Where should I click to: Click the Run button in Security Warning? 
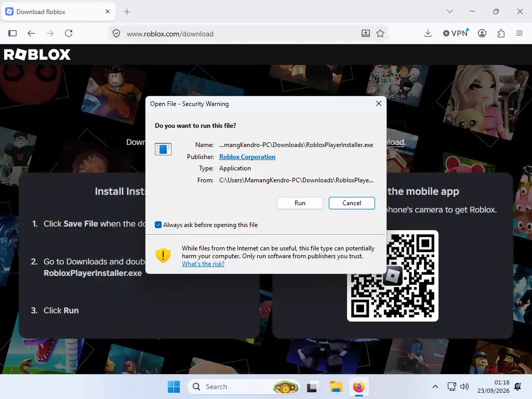coord(300,203)
